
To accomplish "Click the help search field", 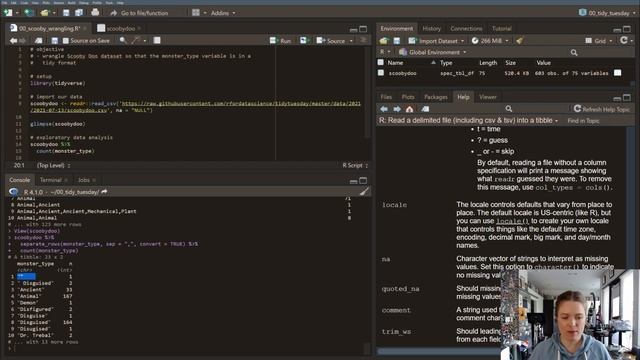I will [535, 109].
